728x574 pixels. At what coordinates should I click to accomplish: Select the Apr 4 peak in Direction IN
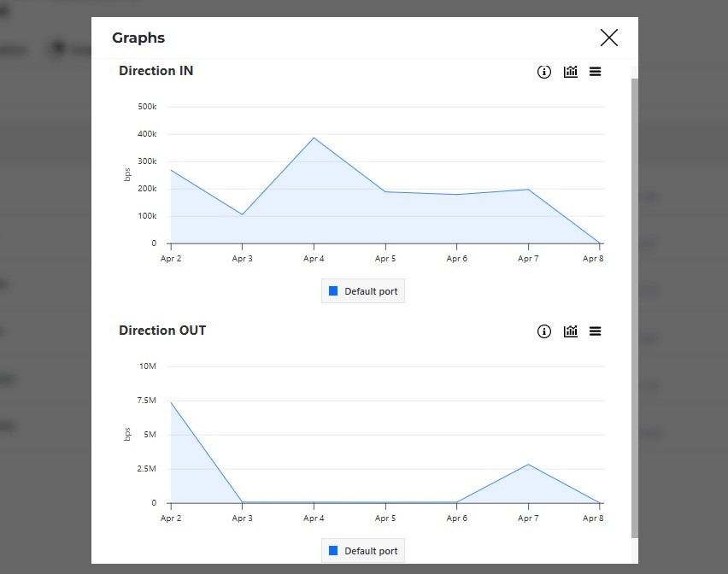click(x=314, y=138)
